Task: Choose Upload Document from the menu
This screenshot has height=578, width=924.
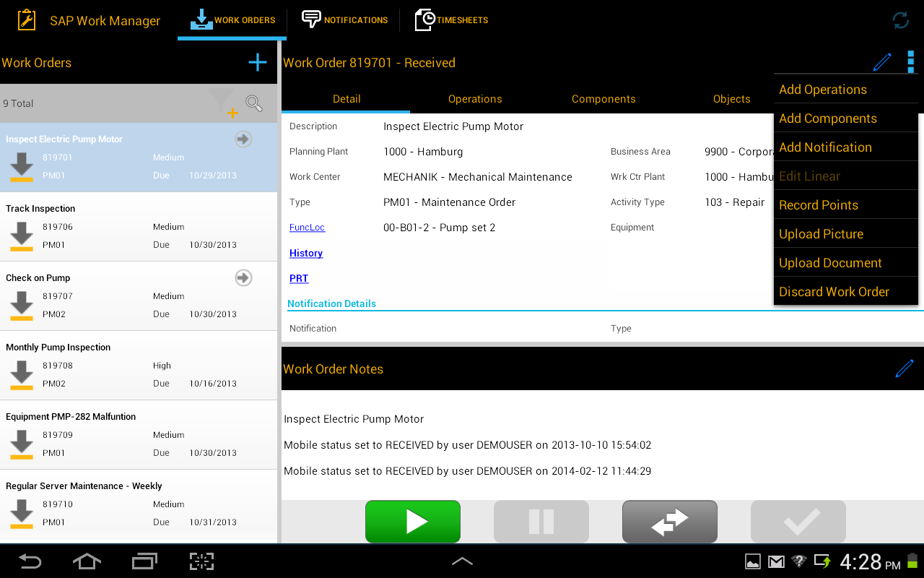Action: tap(846, 263)
